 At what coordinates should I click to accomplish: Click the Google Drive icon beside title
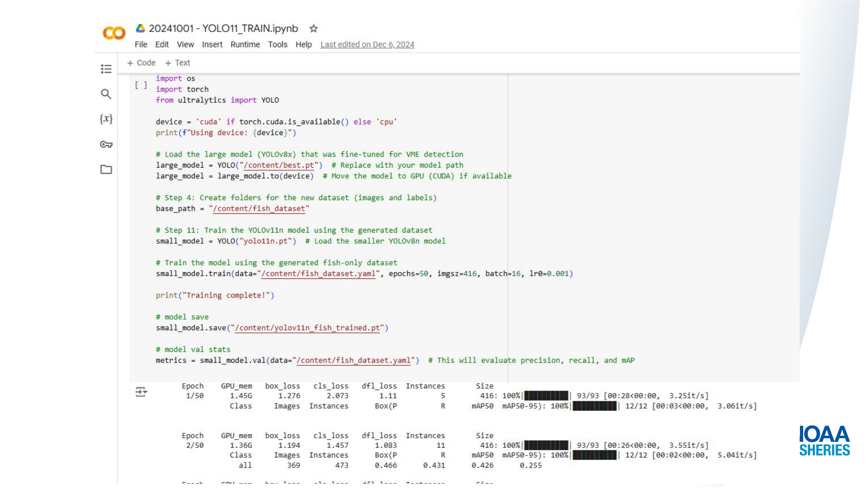tap(140, 28)
